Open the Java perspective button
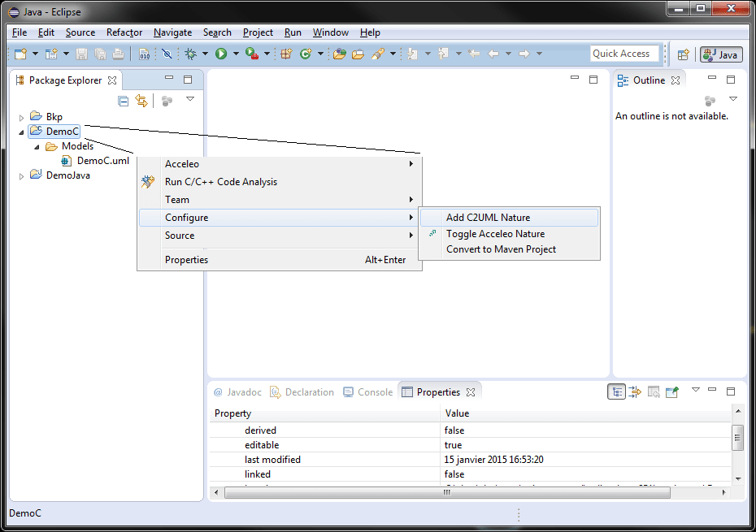The width and height of the screenshot is (756, 532). coord(720,54)
